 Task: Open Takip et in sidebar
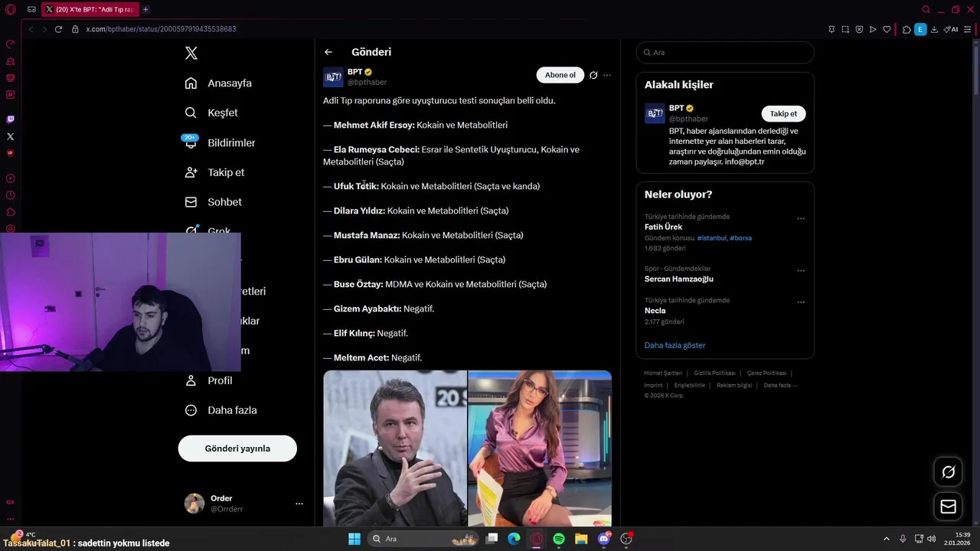coord(214,172)
